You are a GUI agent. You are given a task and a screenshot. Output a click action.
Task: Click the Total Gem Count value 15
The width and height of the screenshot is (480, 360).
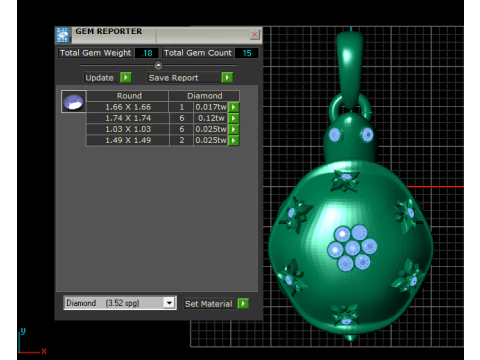(247, 53)
